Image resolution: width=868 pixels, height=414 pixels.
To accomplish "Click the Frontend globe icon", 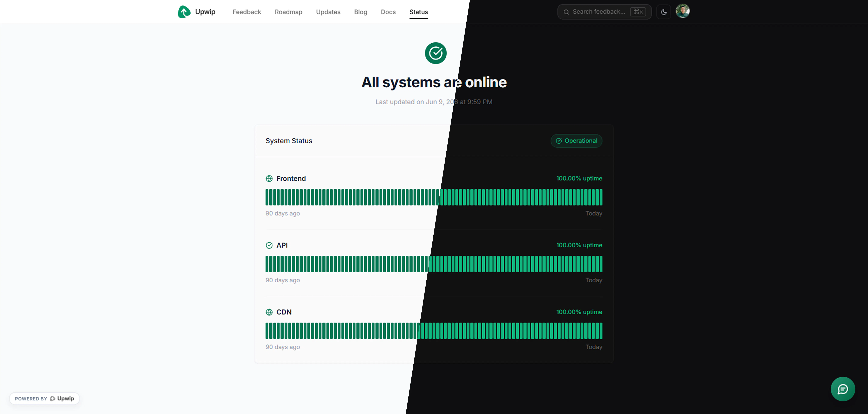I will tap(269, 178).
